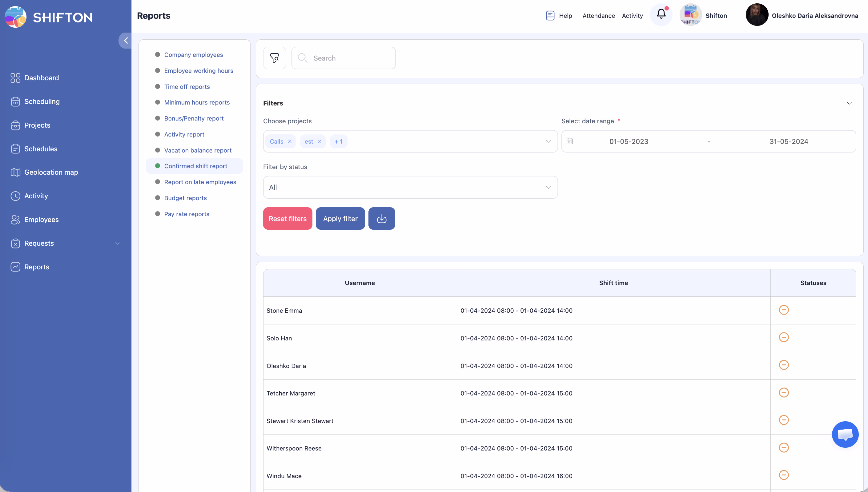This screenshot has width=868, height=492.
Task: Open Scheduling in the sidebar
Action: (x=42, y=101)
